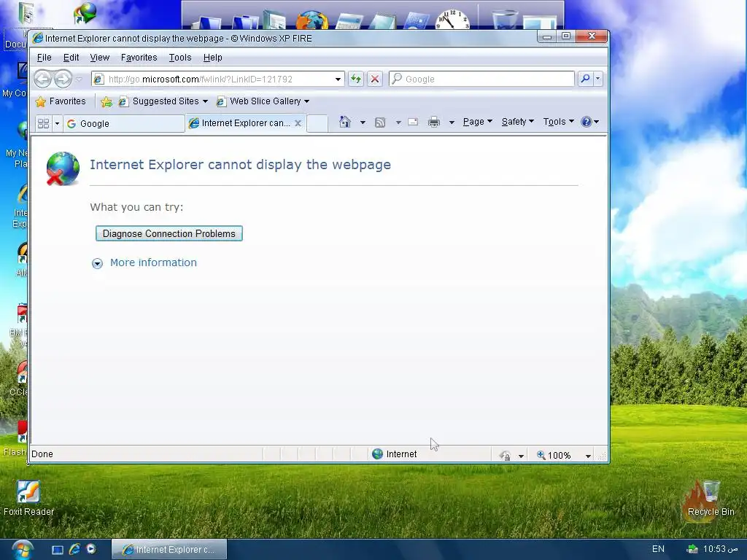Open the Help question mark icon

[x=586, y=122]
